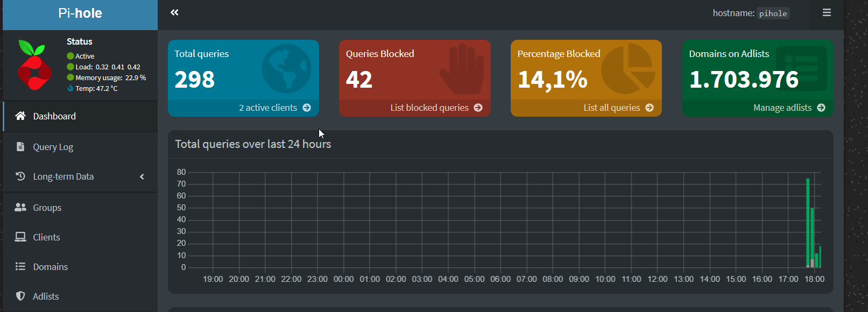Collapse sidebar with double-chevron icon
The height and width of the screenshot is (312, 868).
point(174,12)
